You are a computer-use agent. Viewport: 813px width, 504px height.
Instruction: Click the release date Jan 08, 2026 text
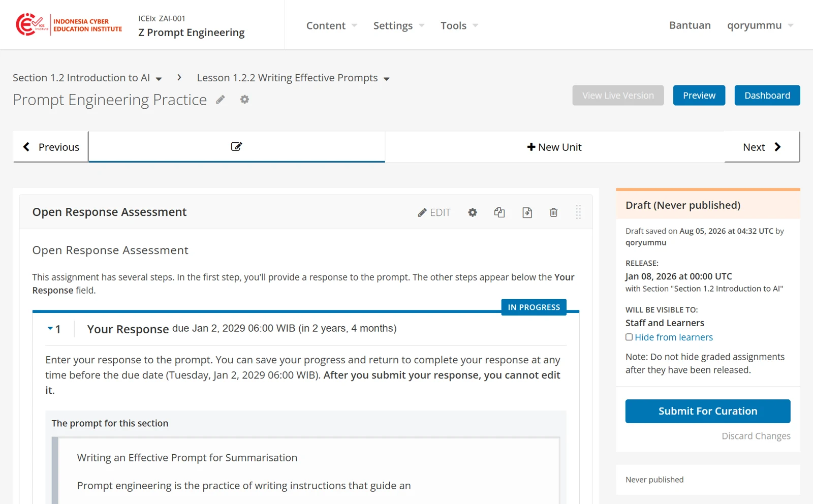679,276
